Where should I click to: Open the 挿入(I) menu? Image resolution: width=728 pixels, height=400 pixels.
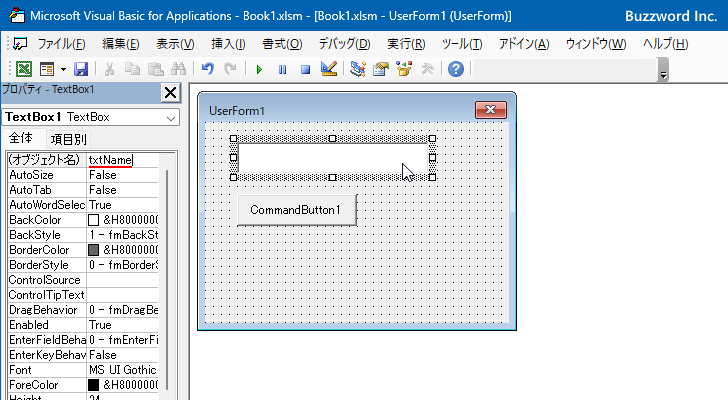tap(228, 44)
